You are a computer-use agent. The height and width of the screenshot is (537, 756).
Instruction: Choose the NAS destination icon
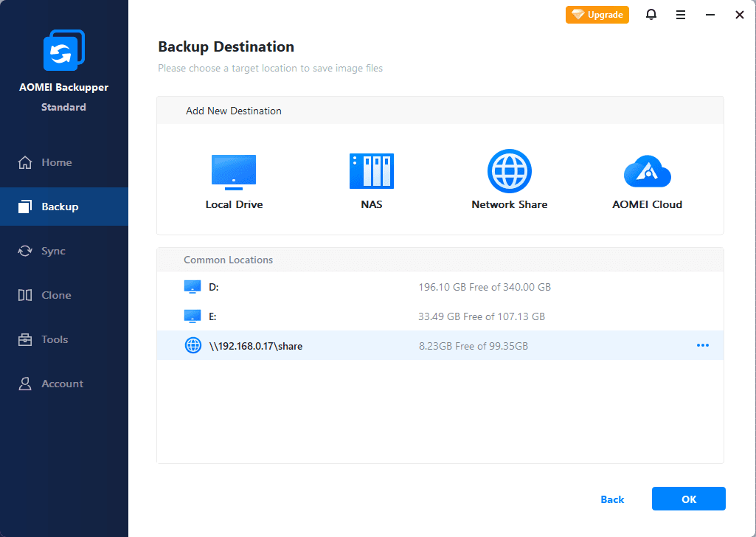372,171
